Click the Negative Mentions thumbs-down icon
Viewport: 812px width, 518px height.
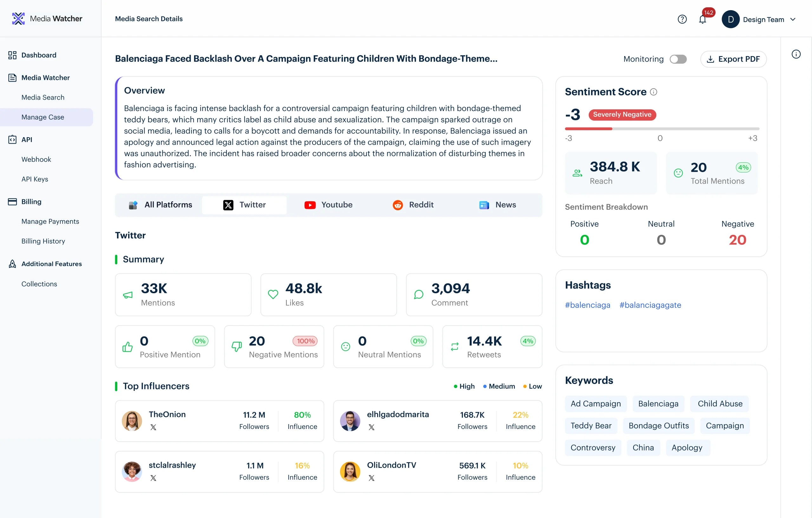[236, 346]
